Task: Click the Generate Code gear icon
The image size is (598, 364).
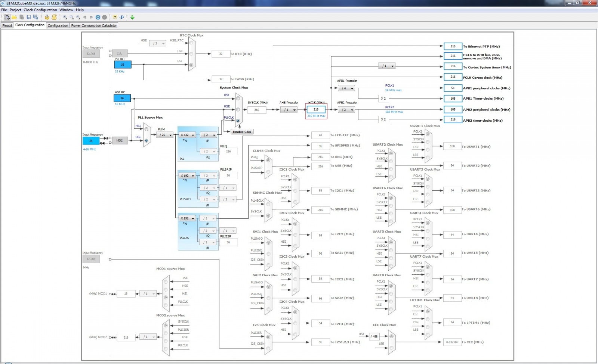Action: (x=47, y=17)
